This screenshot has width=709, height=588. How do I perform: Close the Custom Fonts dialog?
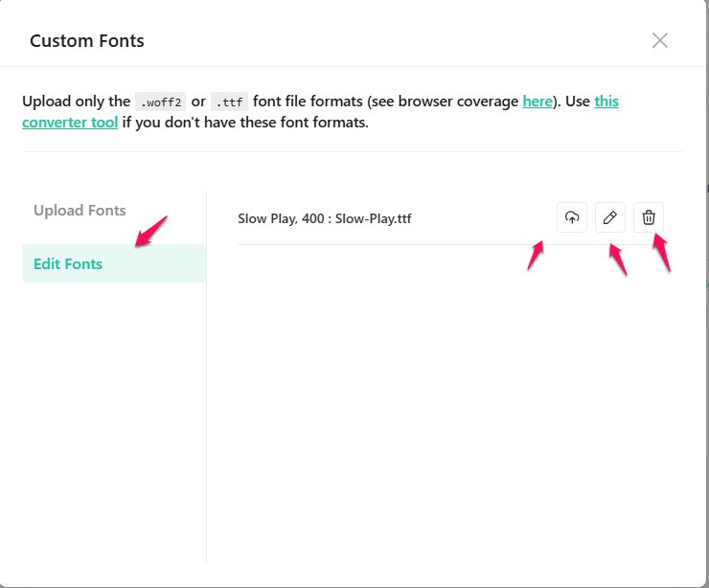point(659,40)
